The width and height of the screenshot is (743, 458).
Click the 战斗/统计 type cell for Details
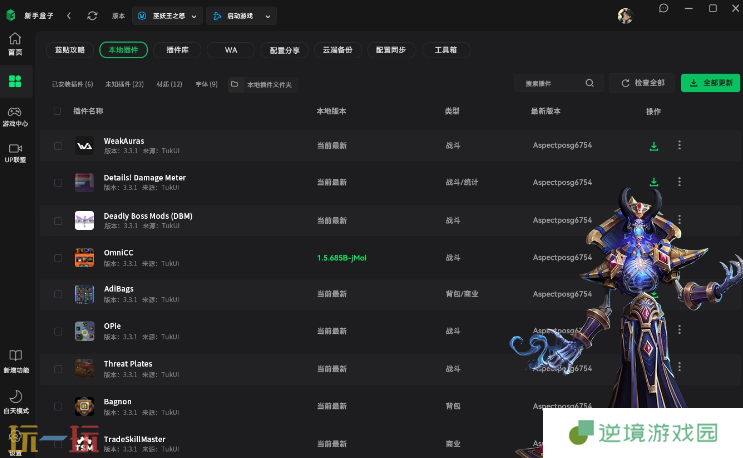pos(462,182)
